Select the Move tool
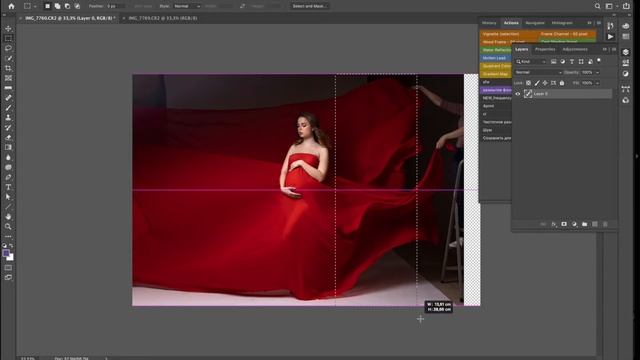This screenshot has height=360, width=640. [x=8, y=29]
